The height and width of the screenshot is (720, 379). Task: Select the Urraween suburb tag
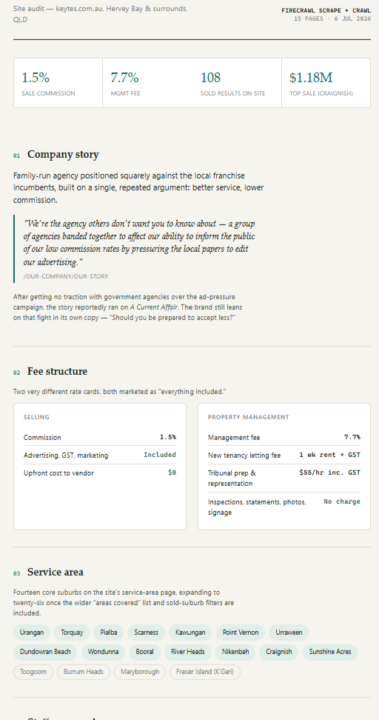coord(288,632)
